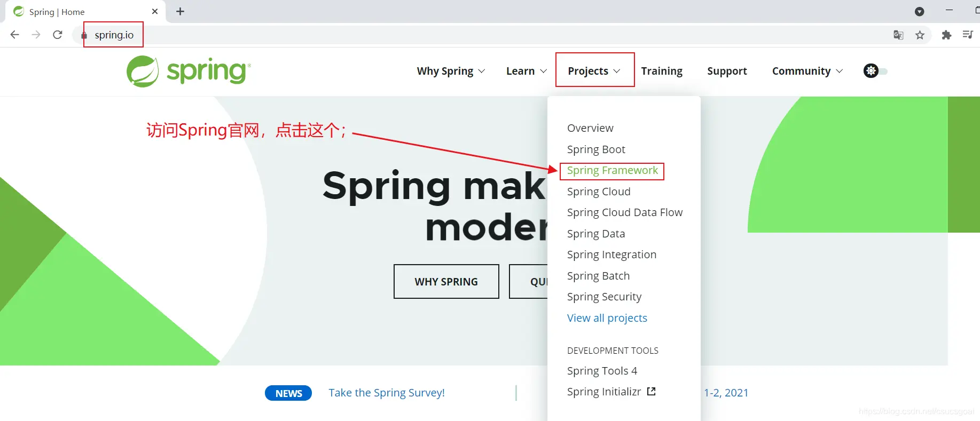Viewport: 980px width, 421px height.
Task: Select Spring Boot in the Projects menu
Action: [x=596, y=149]
